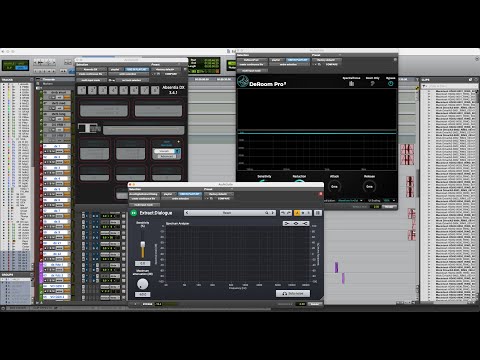
Task: Click the plus icon in Absentia DX
Action: click(179, 142)
